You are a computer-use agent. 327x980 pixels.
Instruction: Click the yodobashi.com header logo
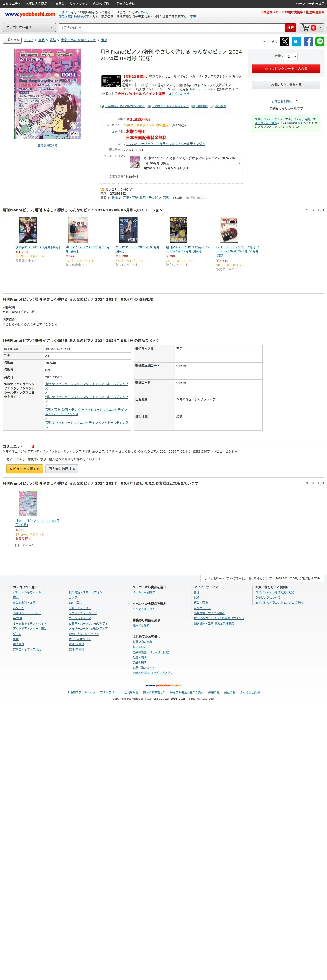[x=30, y=14]
